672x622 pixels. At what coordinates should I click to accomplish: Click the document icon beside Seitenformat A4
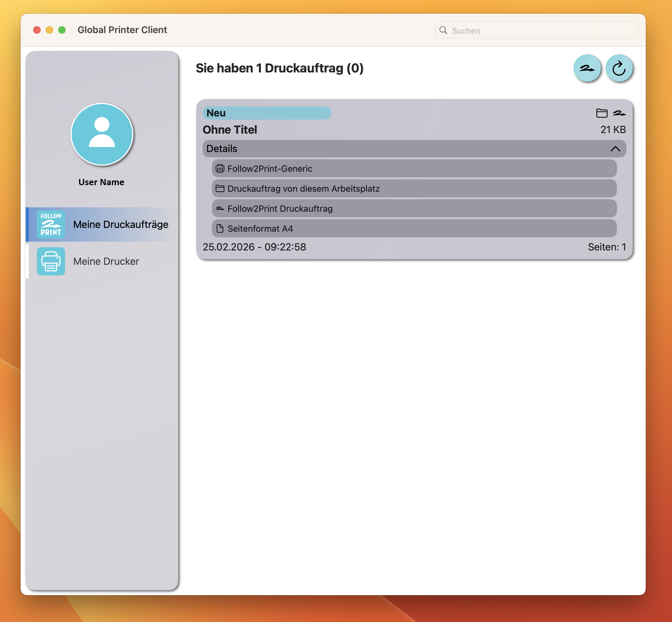point(220,229)
